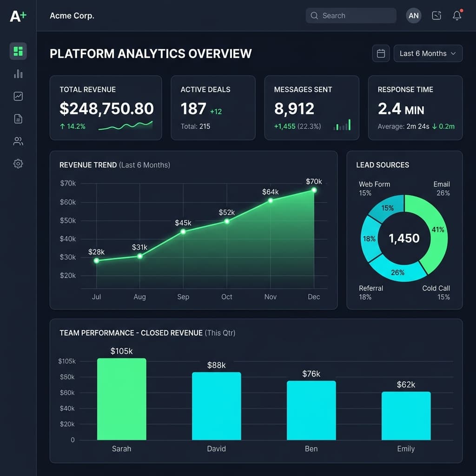The image size is (476, 476).
Task: Click the down arrow next to 0.2m
Action: 434,126
